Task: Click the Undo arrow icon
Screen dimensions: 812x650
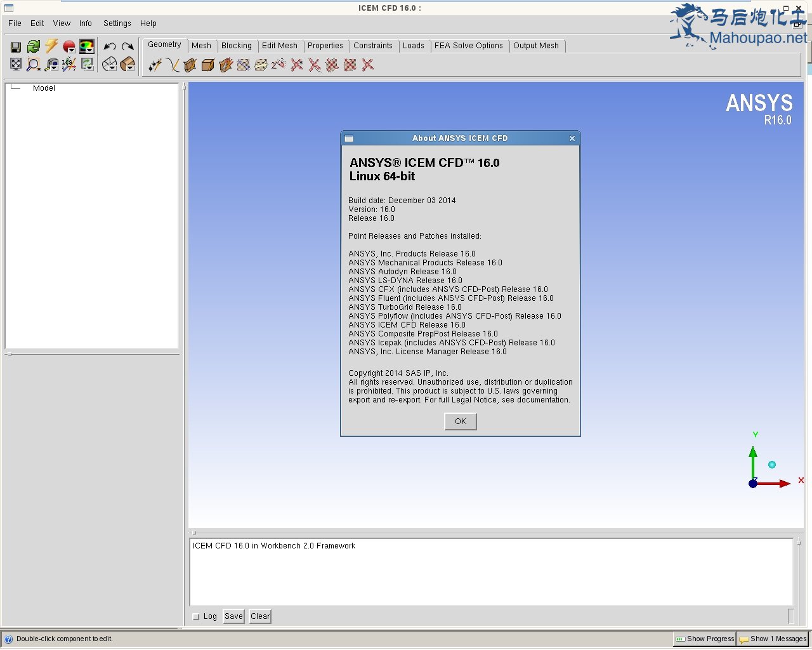Action: 110,46
